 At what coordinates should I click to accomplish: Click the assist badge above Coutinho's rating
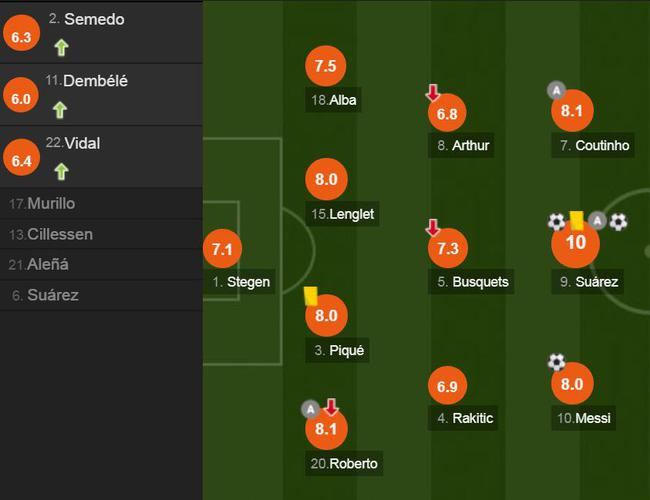tap(555, 90)
